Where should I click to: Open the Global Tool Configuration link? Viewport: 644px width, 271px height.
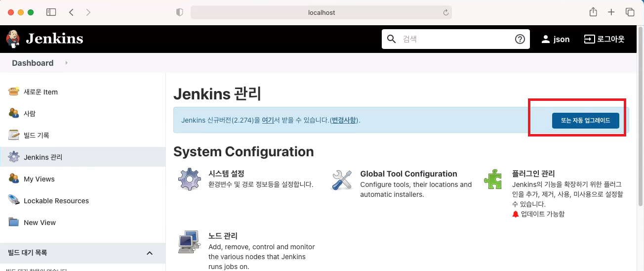(408, 174)
